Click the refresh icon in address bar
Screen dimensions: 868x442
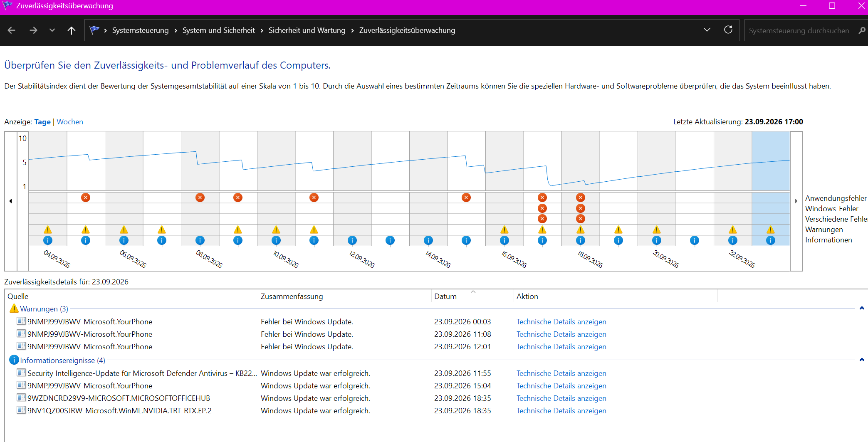[x=728, y=30]
